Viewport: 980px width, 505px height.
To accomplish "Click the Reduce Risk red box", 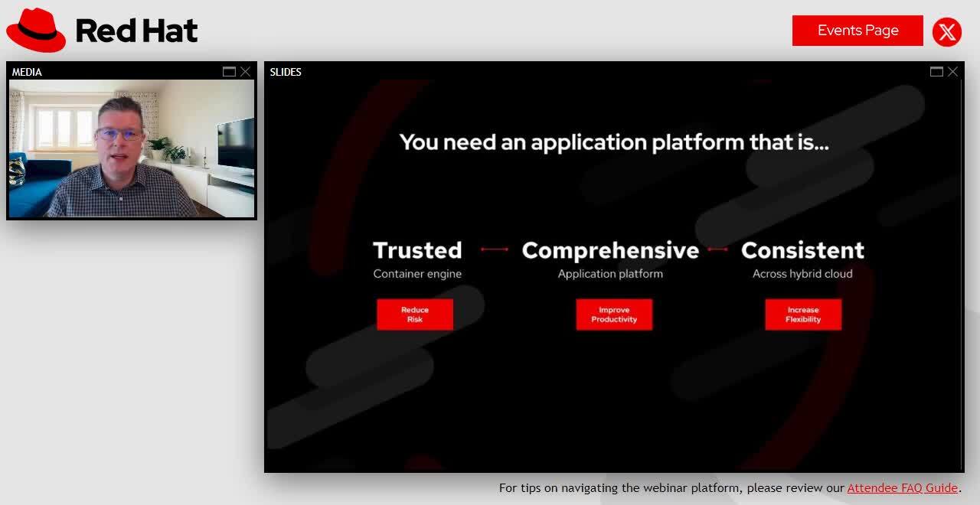I will (415, 314).
